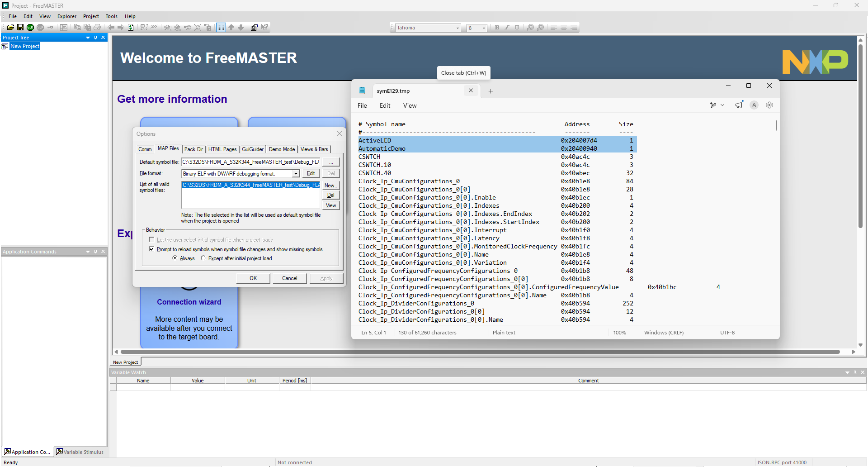
Task: Click the Default symbol file path field
Action: click(x=250, y=162)
